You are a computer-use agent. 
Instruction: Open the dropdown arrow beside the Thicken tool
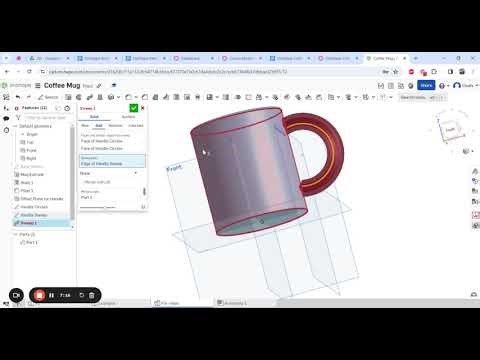click(118, 97)
